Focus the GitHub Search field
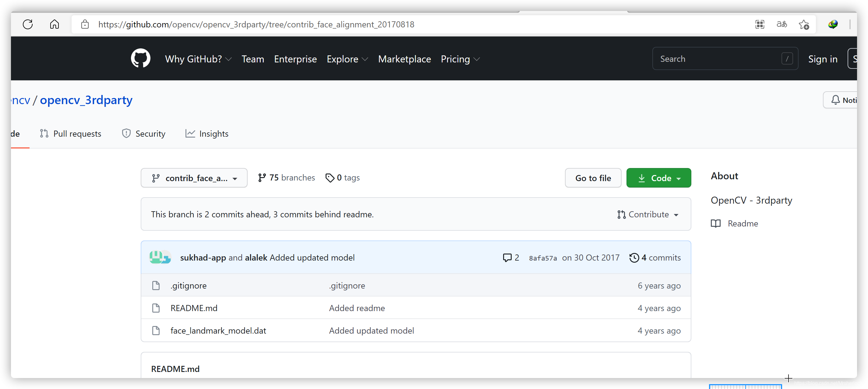This screenshot has width=868, height=389. [719, 59]
